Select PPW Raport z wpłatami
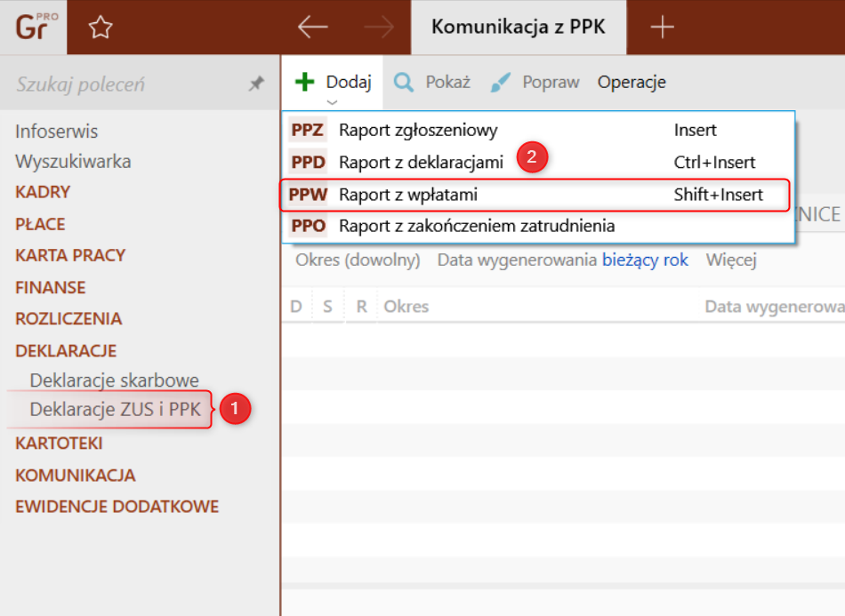 click(x=414, y=194)
